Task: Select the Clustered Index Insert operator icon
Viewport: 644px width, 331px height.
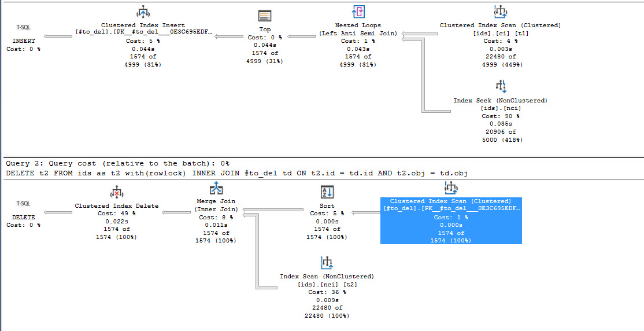Action: [143, 12]
